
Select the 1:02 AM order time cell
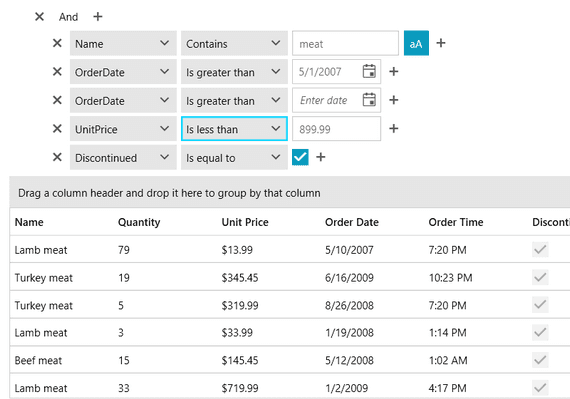448,360
